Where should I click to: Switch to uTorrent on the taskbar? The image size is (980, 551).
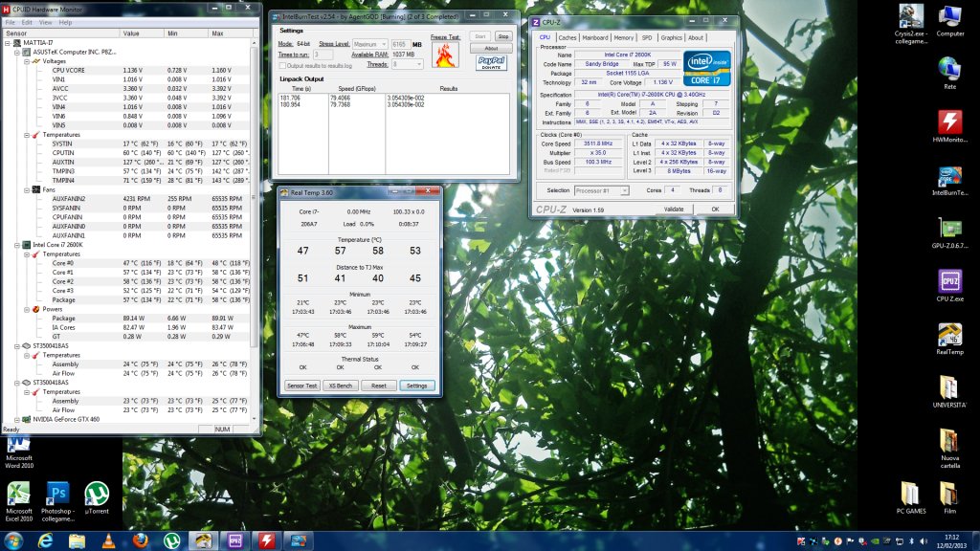click(x=172, y=540)
